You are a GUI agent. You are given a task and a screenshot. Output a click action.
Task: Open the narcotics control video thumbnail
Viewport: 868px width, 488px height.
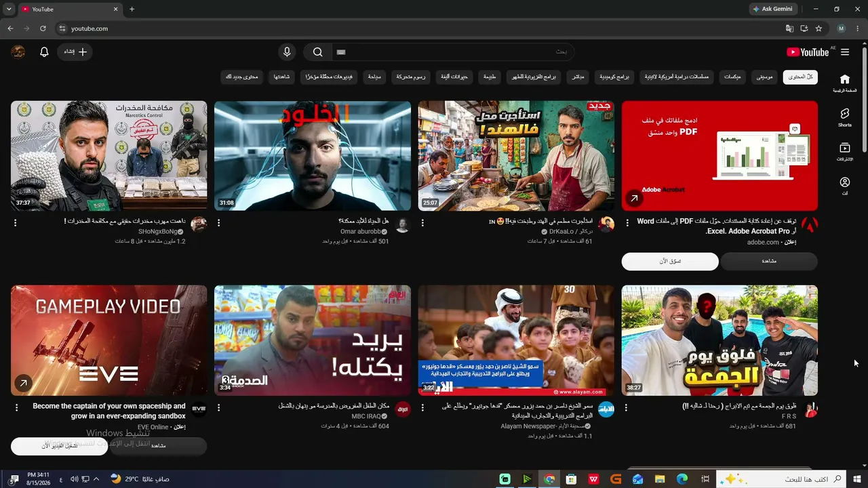[109, 156]
